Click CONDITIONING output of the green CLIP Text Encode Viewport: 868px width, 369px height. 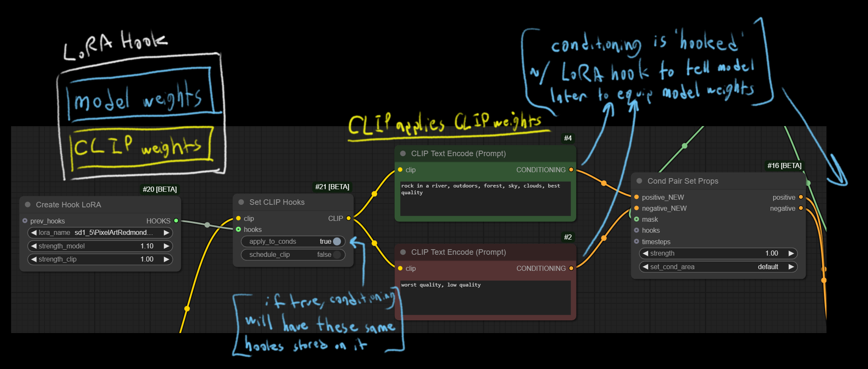(x=571, y=170)
